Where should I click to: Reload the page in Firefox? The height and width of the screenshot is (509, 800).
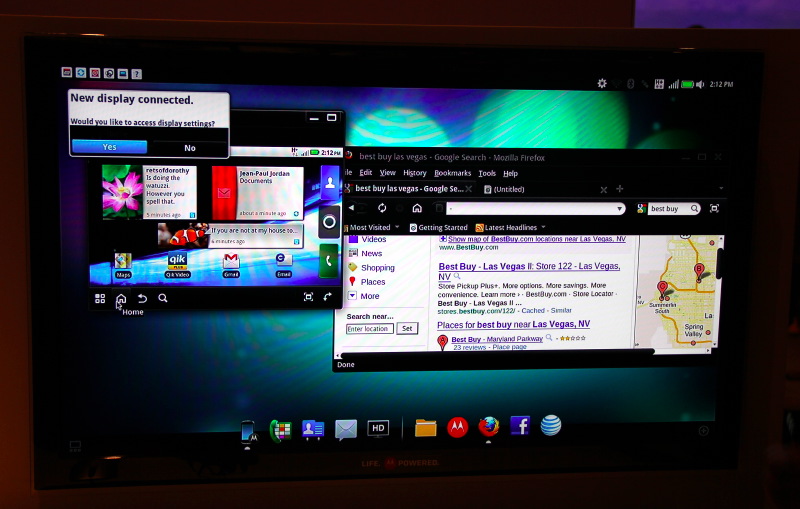click(x=382, y=208)
